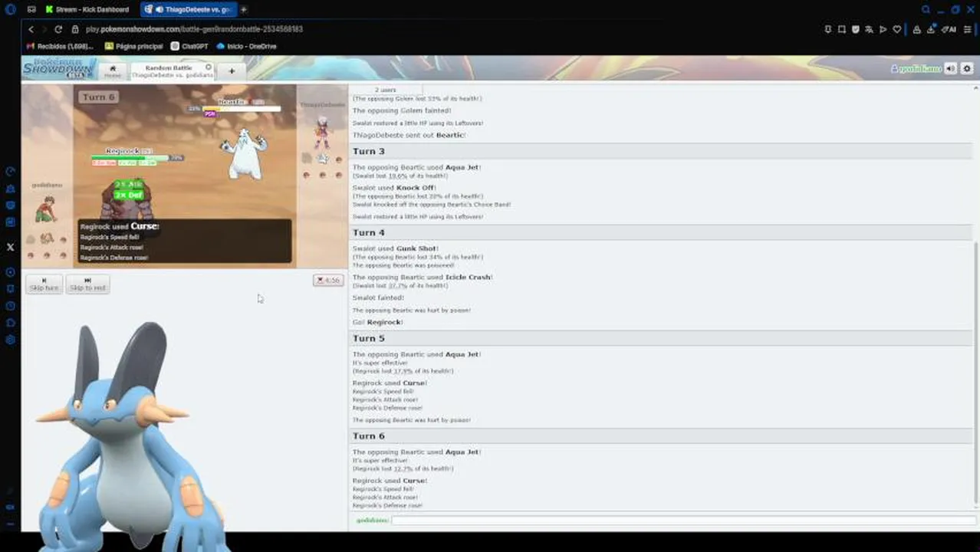Click the Skip to end button

pos(87,284)
